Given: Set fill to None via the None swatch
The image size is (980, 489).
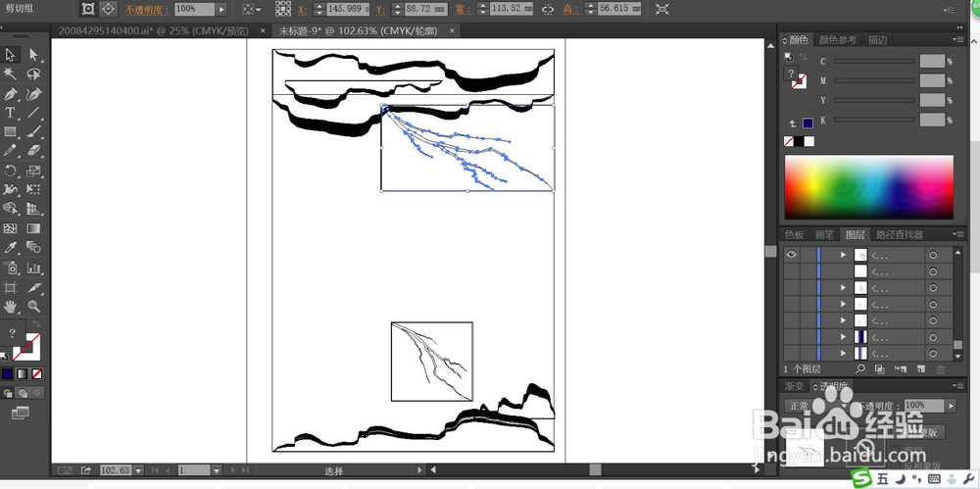Looking at the screenshot, I should (x=789, y=141).
